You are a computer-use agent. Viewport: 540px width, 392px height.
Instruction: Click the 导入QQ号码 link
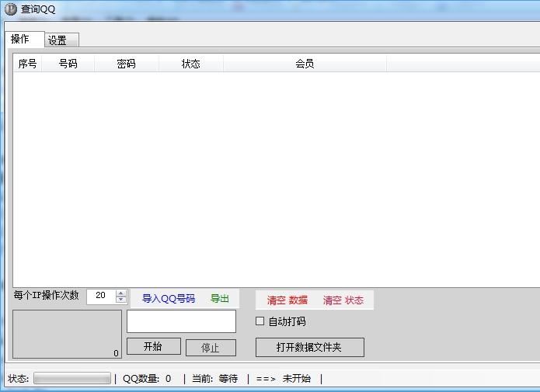click(169, 299)
